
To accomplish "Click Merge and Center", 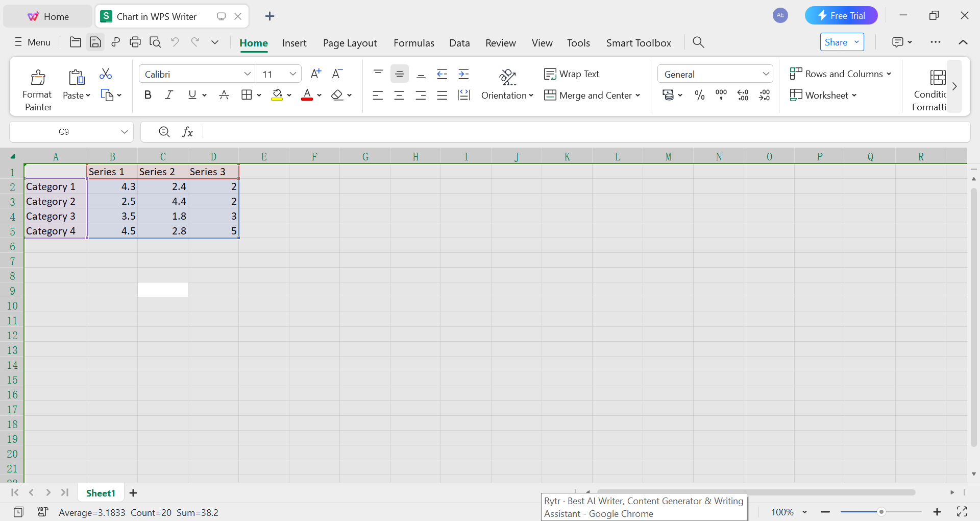I will tap(592, 95).
